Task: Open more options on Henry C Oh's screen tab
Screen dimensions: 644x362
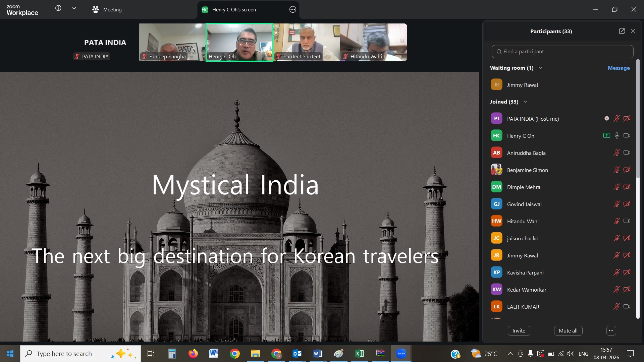Action: (292, 10)
